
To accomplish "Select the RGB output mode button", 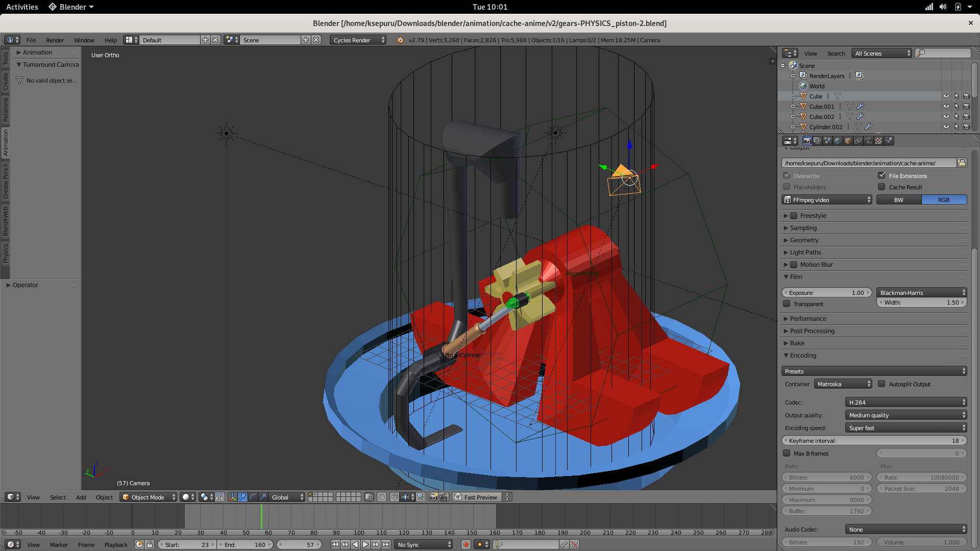I will 944,199.
